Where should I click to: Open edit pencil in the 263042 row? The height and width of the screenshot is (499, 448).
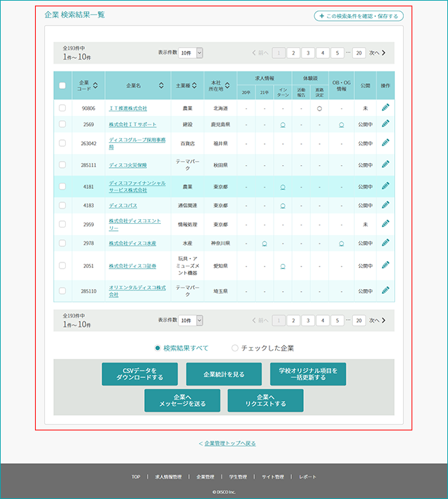click(385, 143)
